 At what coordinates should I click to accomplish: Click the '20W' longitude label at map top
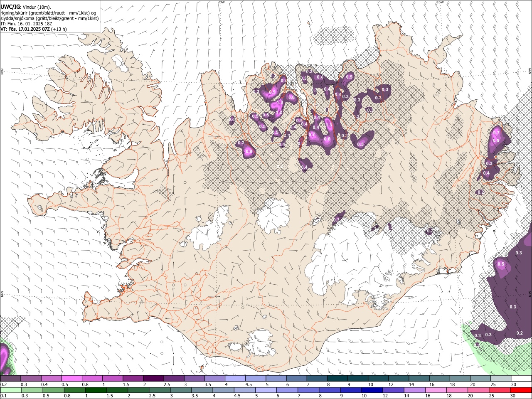tap(221, 2)
